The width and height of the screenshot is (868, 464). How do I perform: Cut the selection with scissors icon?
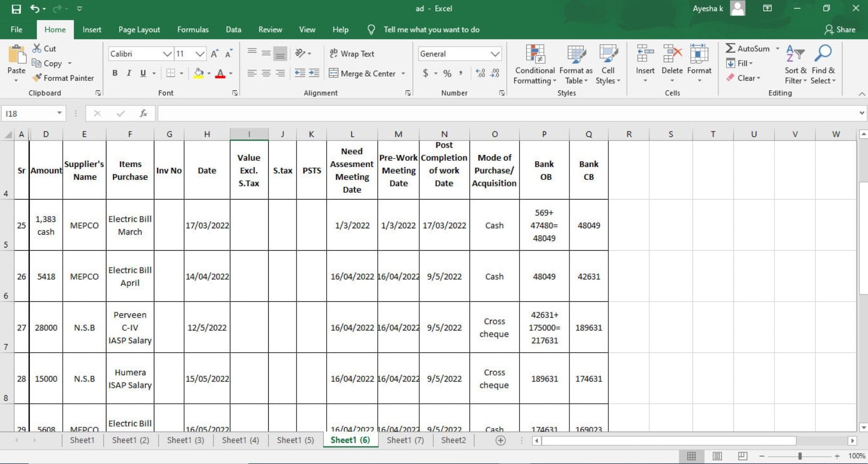37,48
